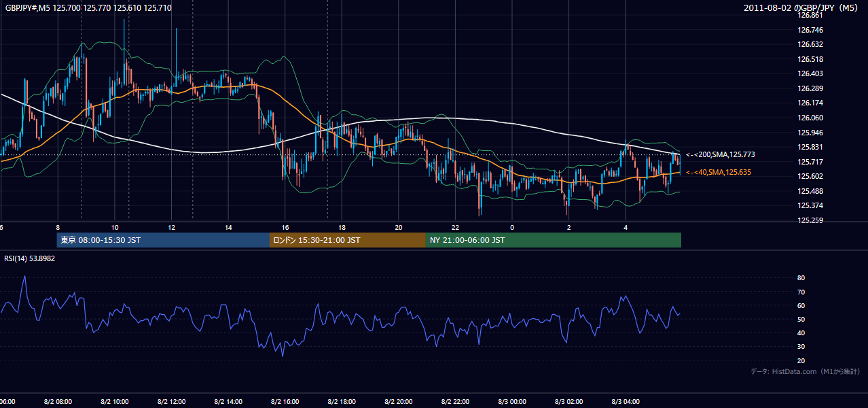Viewport: 868px width, 408px height.
Task: Click the 40 SMA label reading 125.635
Action: [718, 173]
